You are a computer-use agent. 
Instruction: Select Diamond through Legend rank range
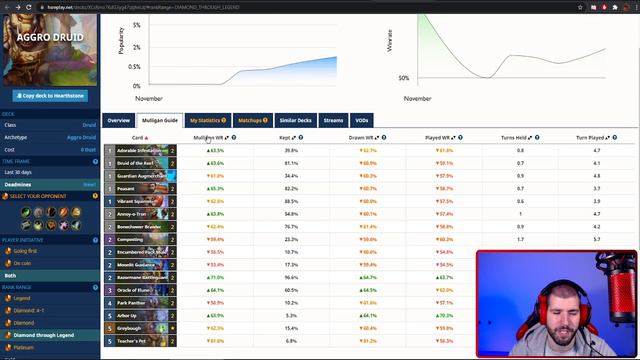50,335
